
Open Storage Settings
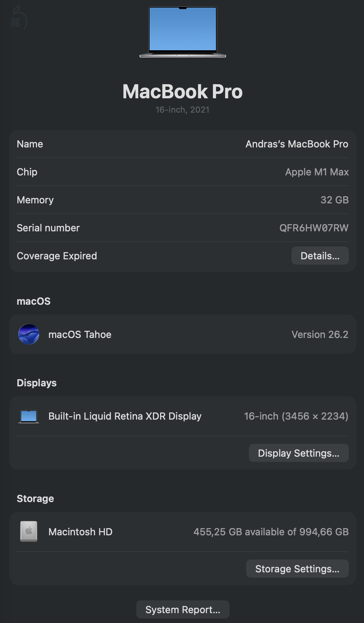tap(297, 569)
